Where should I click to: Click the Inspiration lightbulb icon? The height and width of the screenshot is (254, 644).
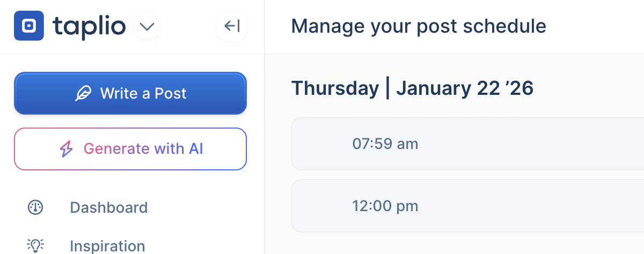35,246
